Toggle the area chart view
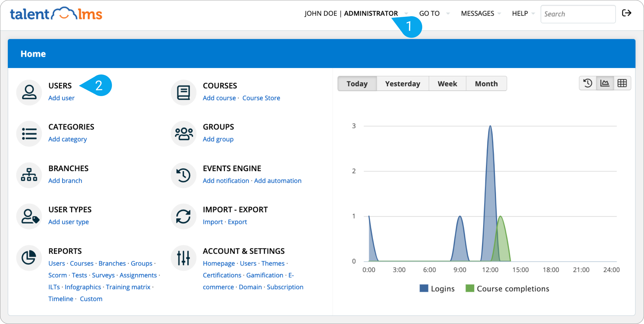 (605, 83)
